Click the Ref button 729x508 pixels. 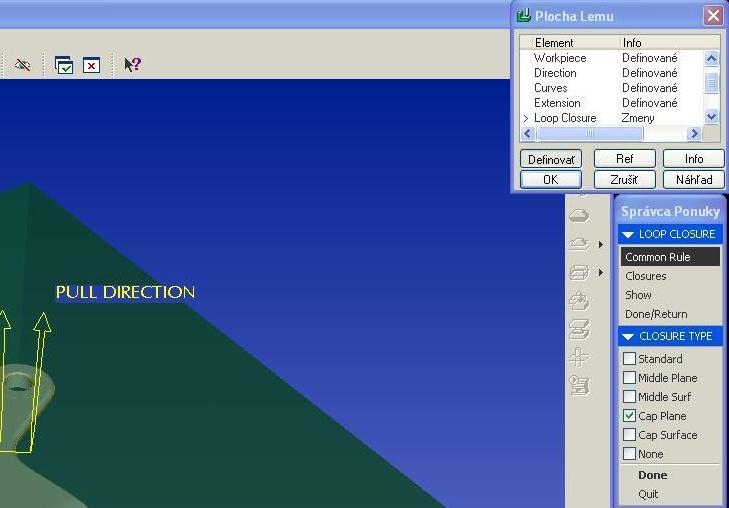(624, 159)
